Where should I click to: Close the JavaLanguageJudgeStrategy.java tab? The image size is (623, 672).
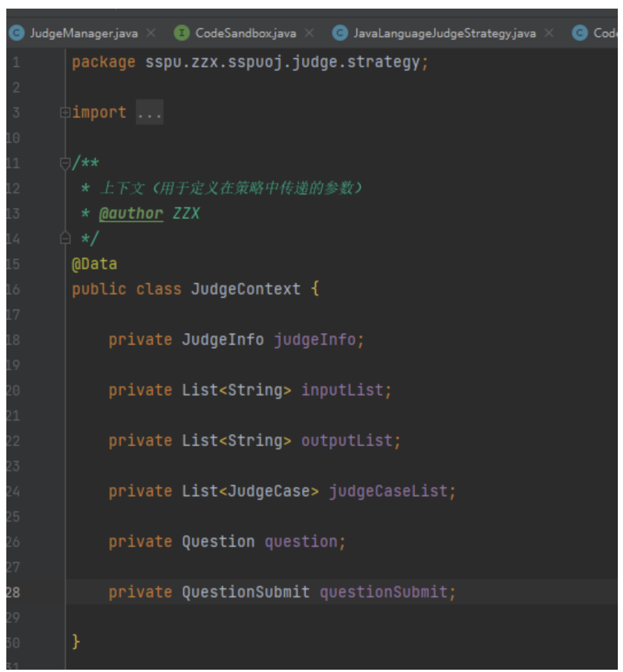(x=549, y=33)
